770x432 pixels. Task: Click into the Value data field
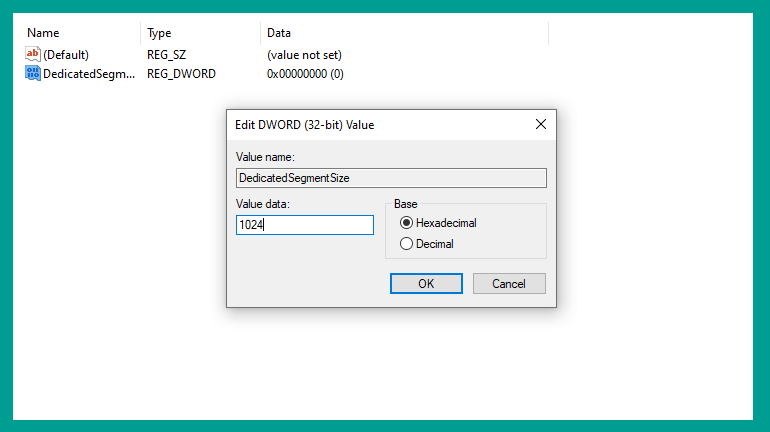(x=304, y=225)
